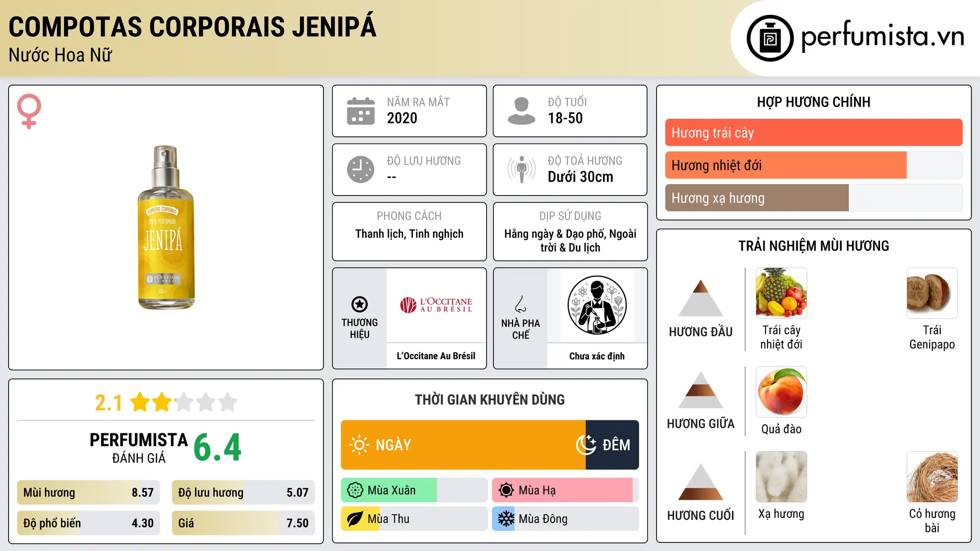The width and height of the screenshot is (980, 551).
Task: Click the Độ phổ biến 4.30 score bar
Action: pos(89,523)
